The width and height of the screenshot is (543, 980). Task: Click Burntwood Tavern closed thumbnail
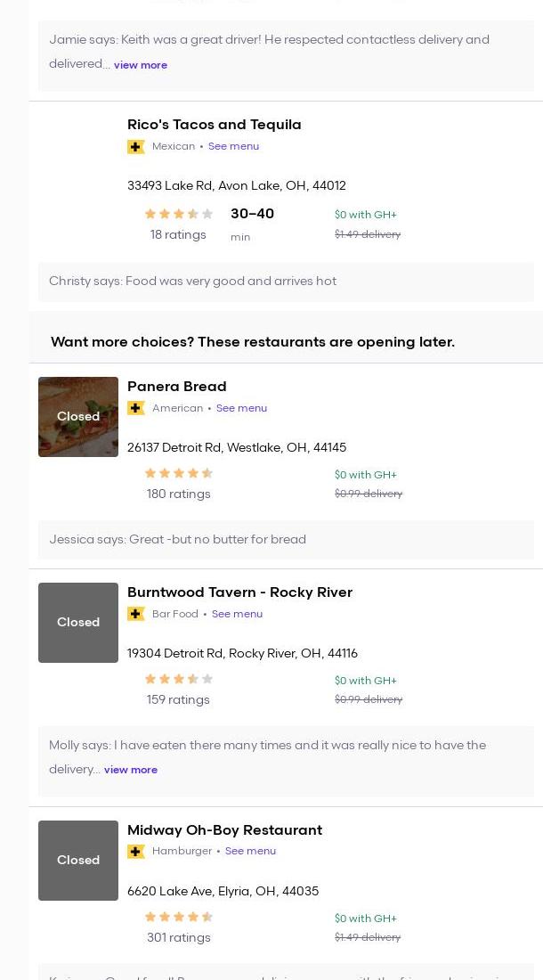pos(78,623)
